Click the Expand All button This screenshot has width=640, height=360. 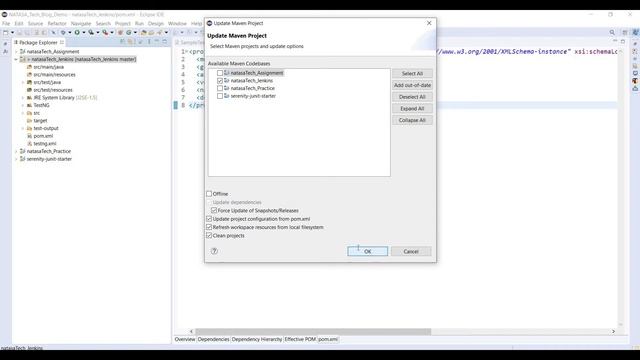tap(412, 109)
